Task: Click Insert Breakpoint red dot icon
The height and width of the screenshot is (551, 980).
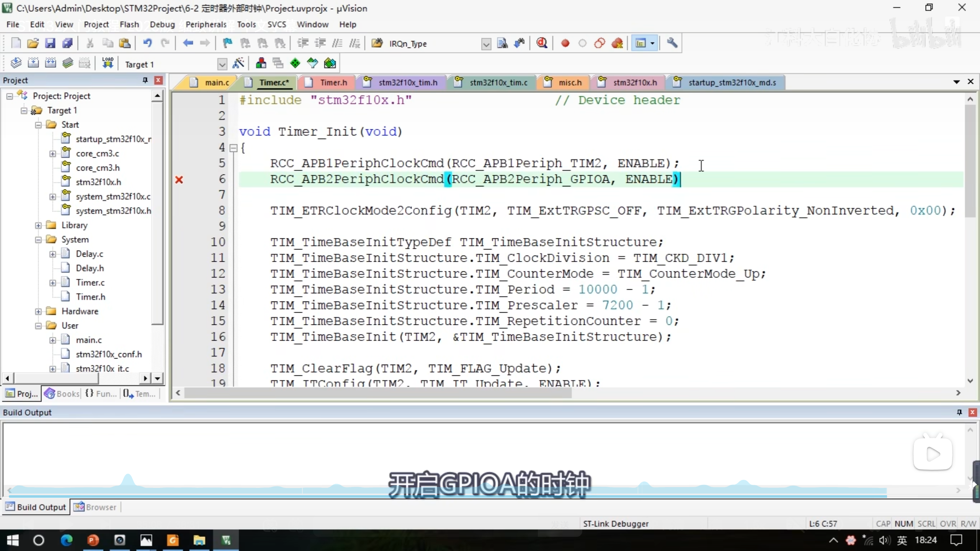Action: [565, 43]
